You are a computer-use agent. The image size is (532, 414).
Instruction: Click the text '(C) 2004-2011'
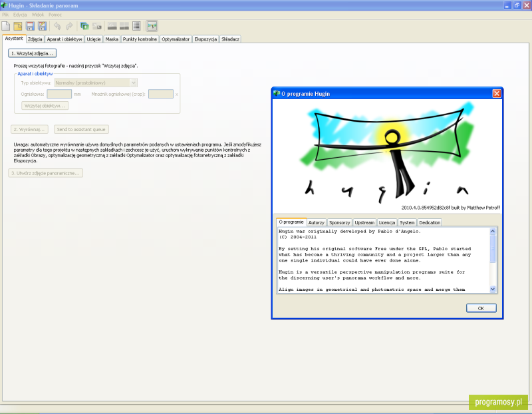click(x=297, y=237)
